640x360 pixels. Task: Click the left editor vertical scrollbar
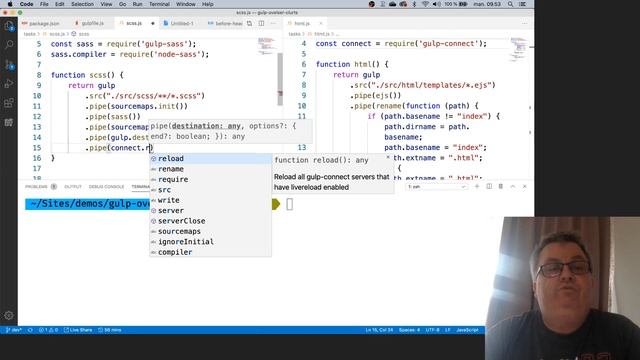(x=280, y=79)
